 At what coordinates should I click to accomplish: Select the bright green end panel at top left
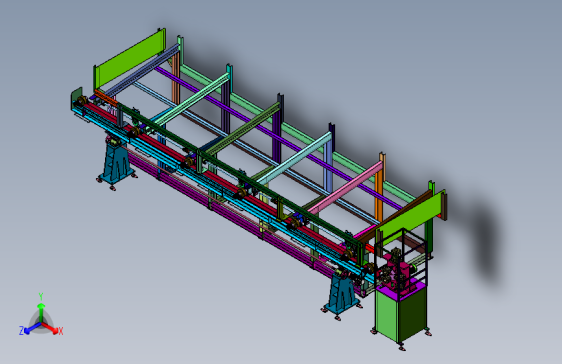131,59
